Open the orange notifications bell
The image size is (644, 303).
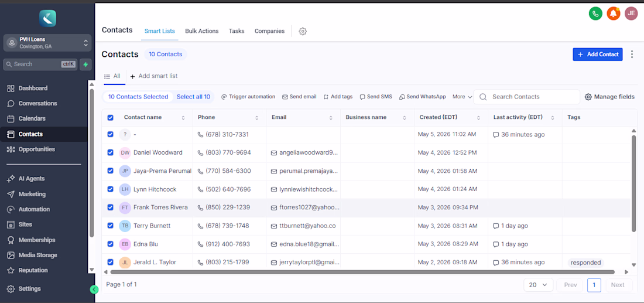pos(613,13)
